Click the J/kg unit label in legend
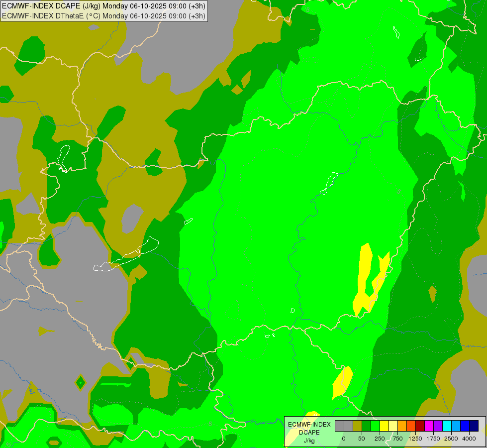Viewport: 487px width, 448px height. pos(309,441)
